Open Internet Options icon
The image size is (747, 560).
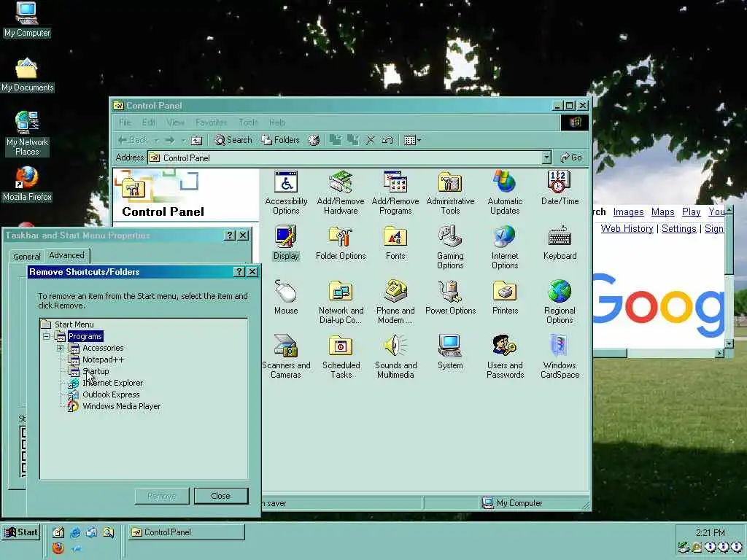coord(505,247)
